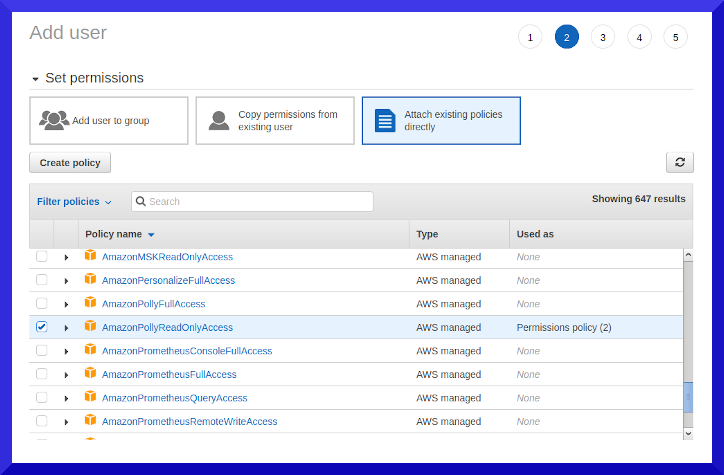Click the refresh policies icon button

(x=680, y=162)
